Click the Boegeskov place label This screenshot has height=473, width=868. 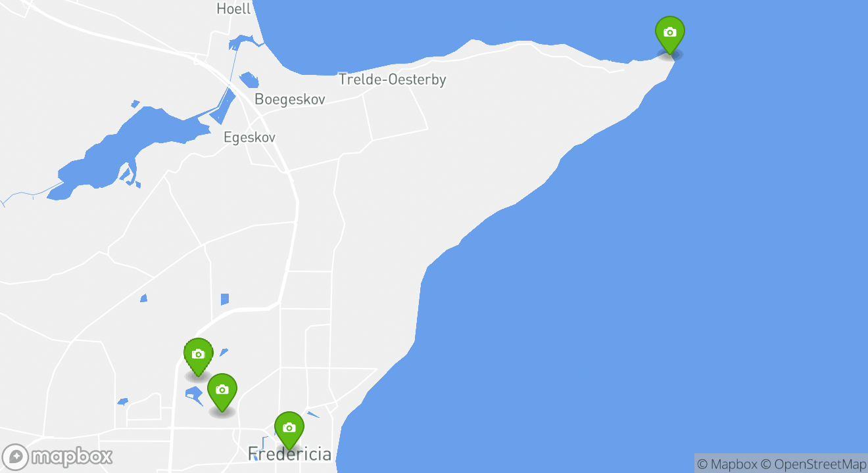click(x=290, y=99)
